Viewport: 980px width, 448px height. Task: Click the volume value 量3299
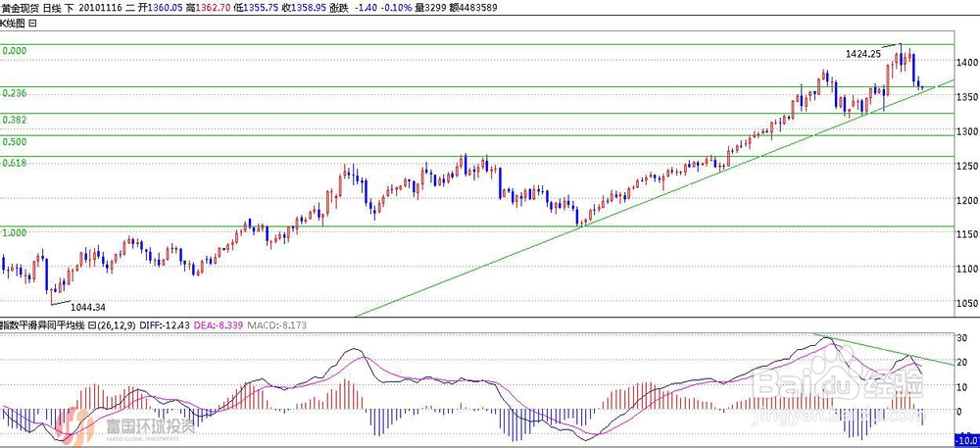(x=429, y=7)
